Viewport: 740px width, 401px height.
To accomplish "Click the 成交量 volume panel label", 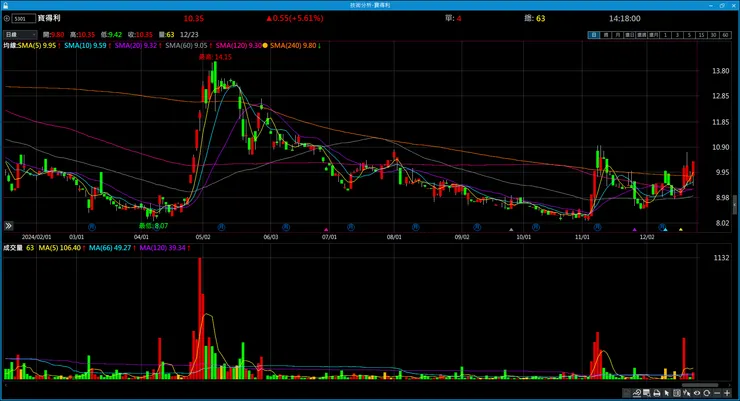I will [13, 248].
